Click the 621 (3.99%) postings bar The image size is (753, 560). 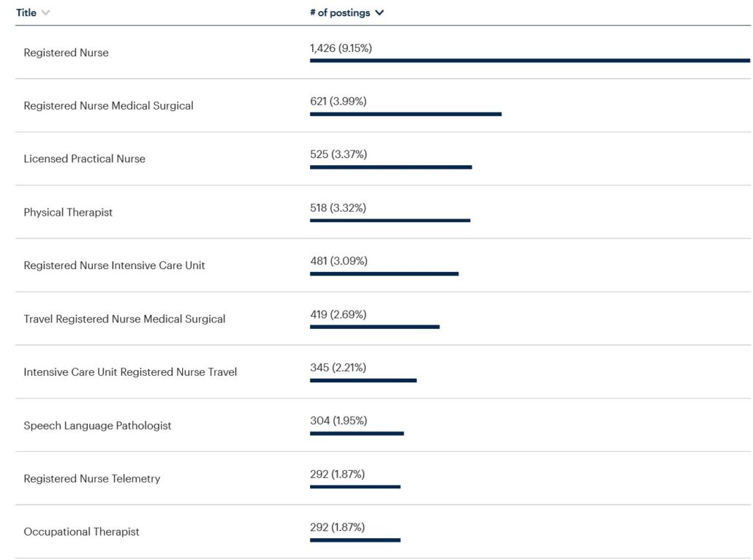(405, 114)
